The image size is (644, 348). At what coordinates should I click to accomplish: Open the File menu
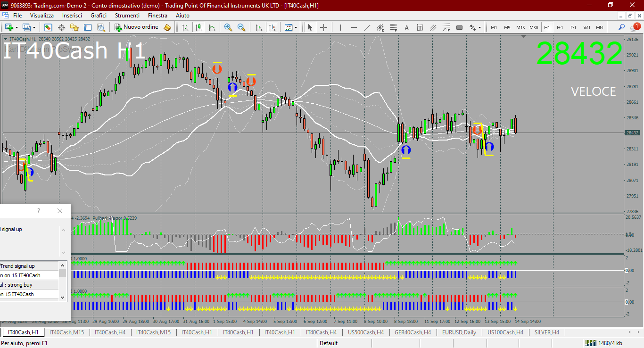pos(17,16)
